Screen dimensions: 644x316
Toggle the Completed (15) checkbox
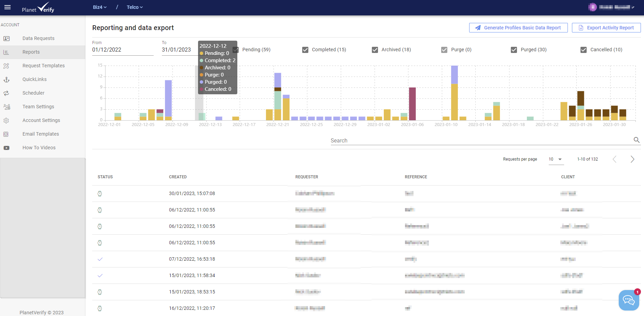pos(305,50)
